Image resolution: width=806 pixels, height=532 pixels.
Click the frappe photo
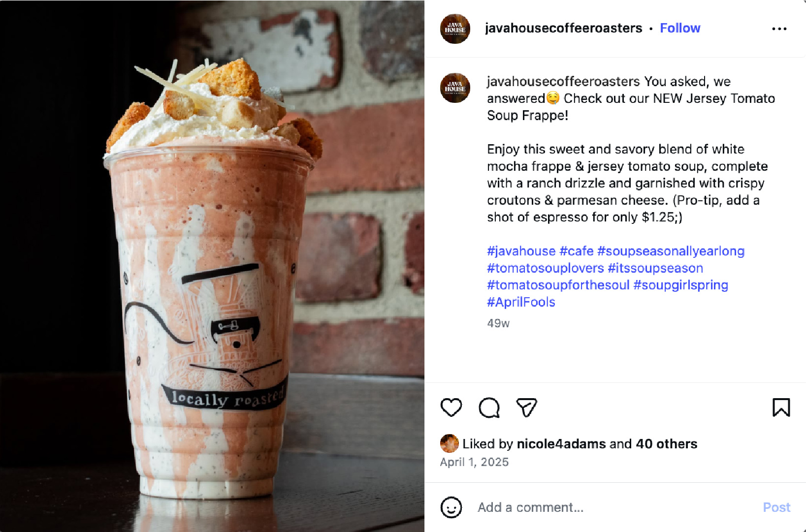pyautogui.click(x=212, y=266)
